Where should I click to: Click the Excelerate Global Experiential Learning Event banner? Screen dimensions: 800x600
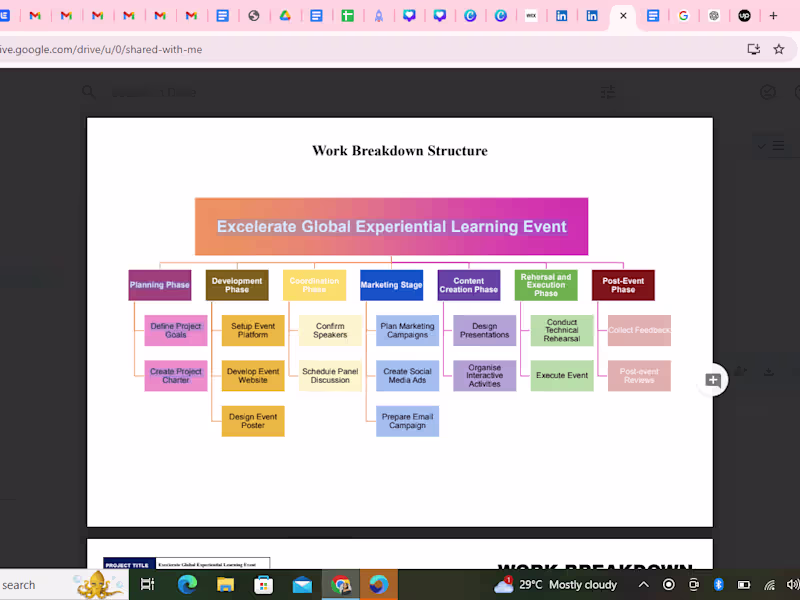coord(391,227)
